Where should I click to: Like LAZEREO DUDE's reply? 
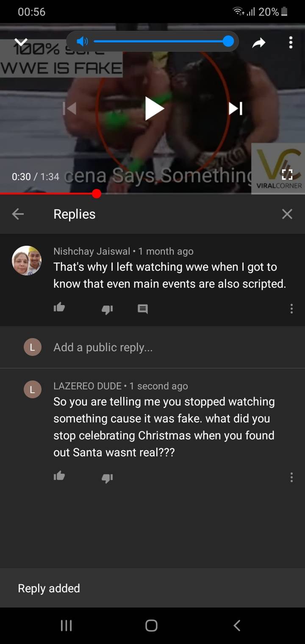pos(59,476)
